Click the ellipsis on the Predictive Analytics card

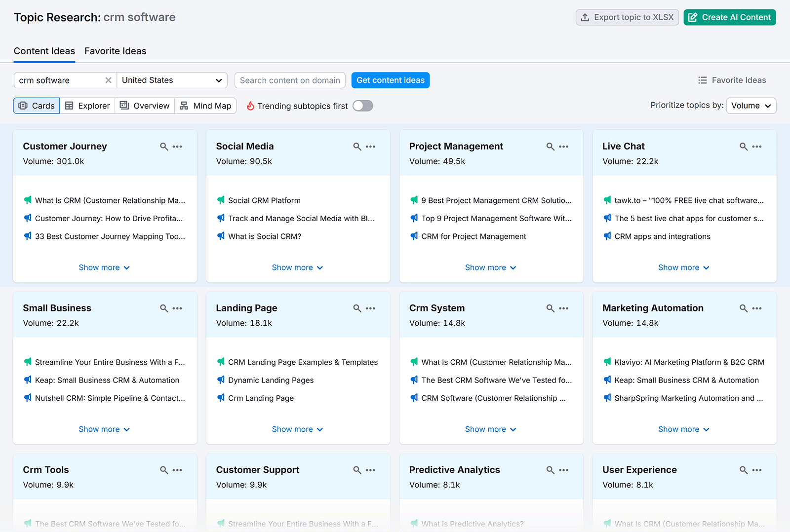564,470
